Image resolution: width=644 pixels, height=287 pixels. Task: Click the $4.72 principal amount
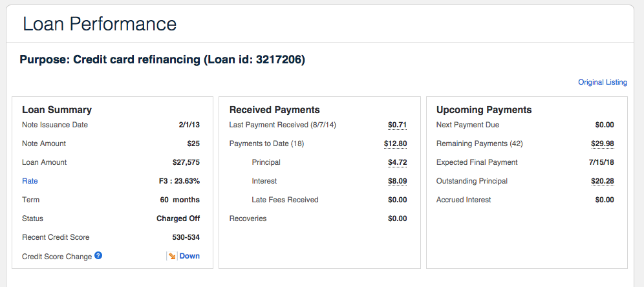pyautogui.click(x=397, y=162)
